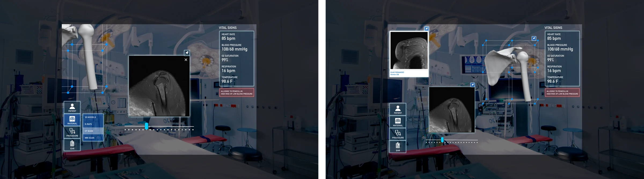This screenshot has height=179, width=644.
Task: Click the slider track under left scan viewer
Action: click(x=159, y=126)
